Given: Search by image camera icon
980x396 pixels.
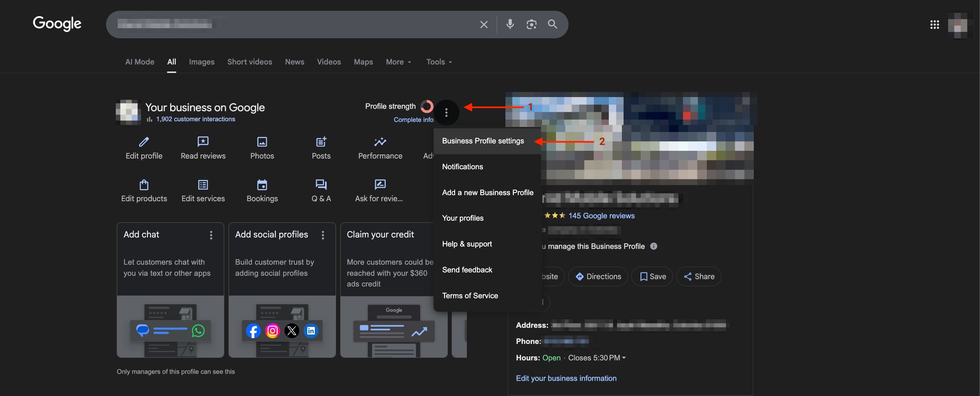Looking at the screenshot, I should point(531,25).
